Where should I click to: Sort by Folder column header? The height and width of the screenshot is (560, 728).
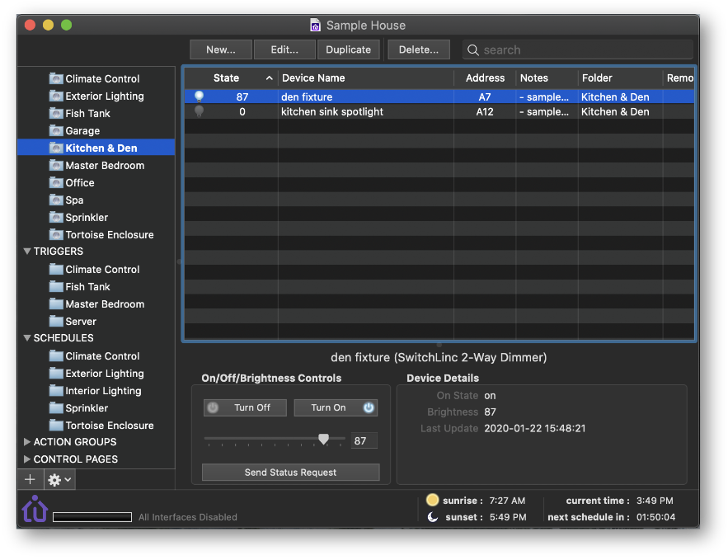(x=620, y=78)
